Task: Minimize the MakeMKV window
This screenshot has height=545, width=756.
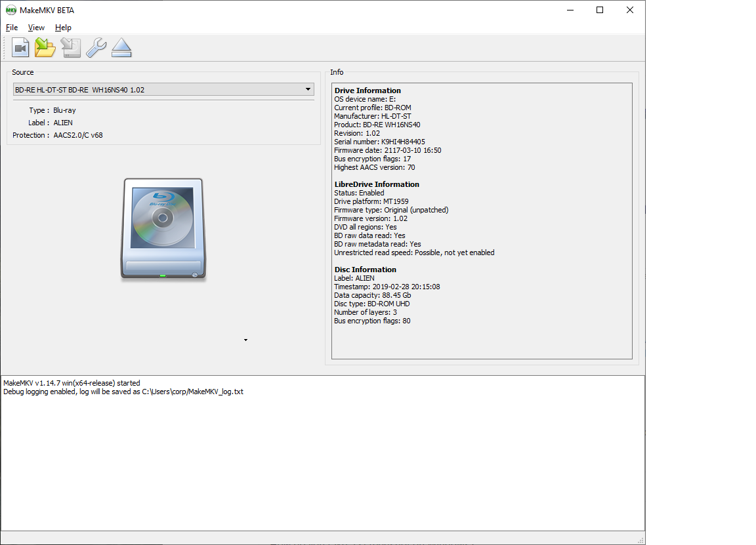Action: pos(570,10)
